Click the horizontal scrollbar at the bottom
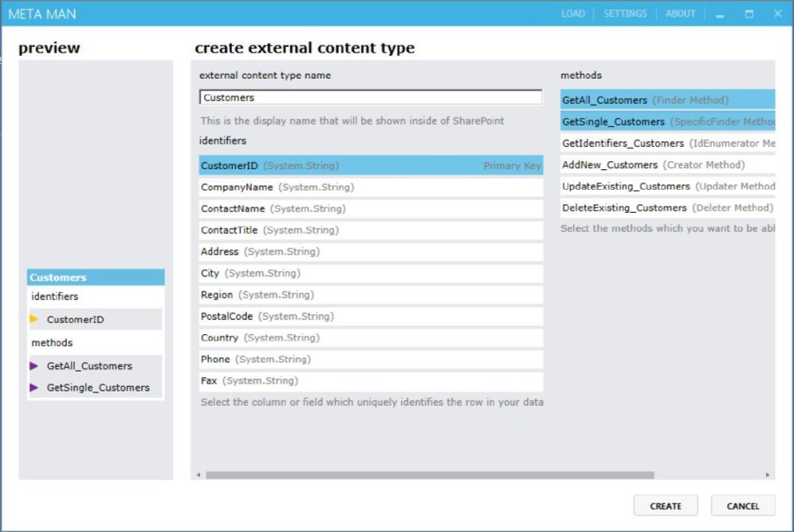Viewport: 794px width, 532px height. [429, 475]
